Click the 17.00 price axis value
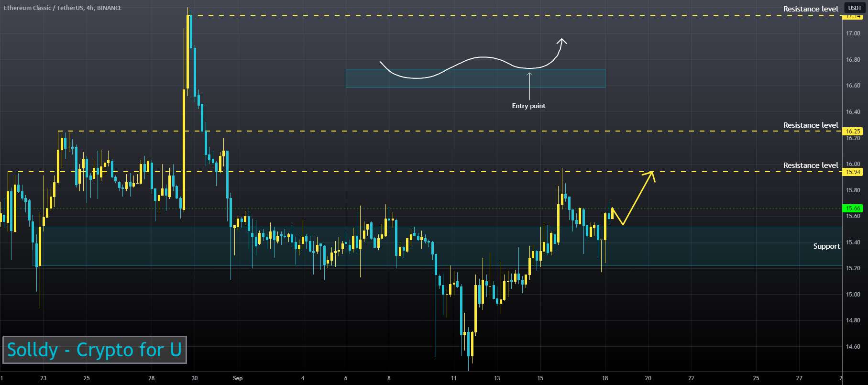868x385 pixels. tap(853, 33)
